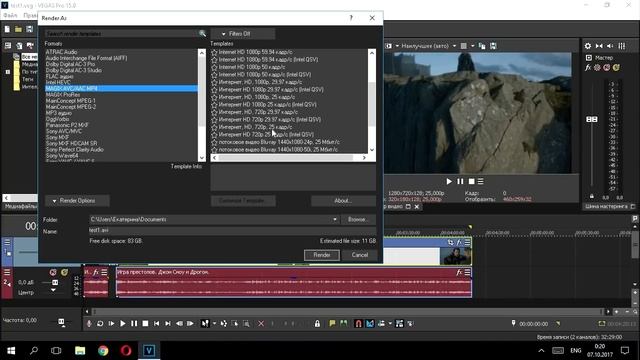
Task: Open the edit tool dropdown arrow in toolbar
Action: [x=214, y=324]
